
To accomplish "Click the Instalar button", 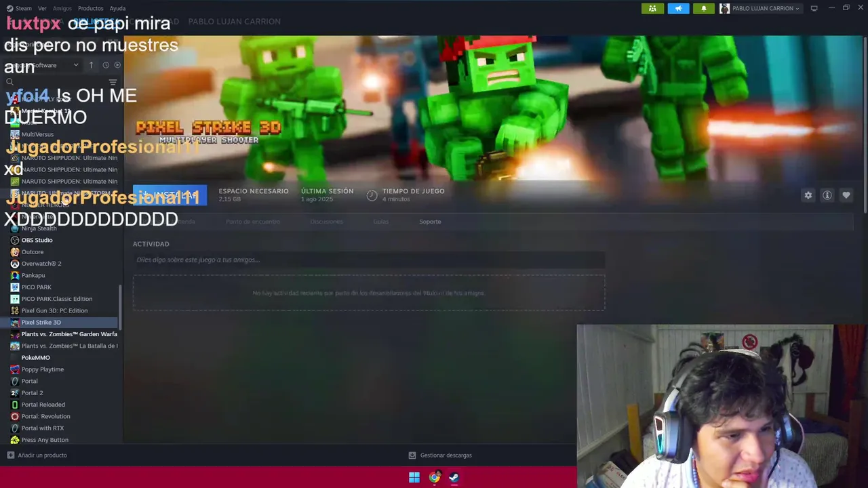I will [170, 195].
